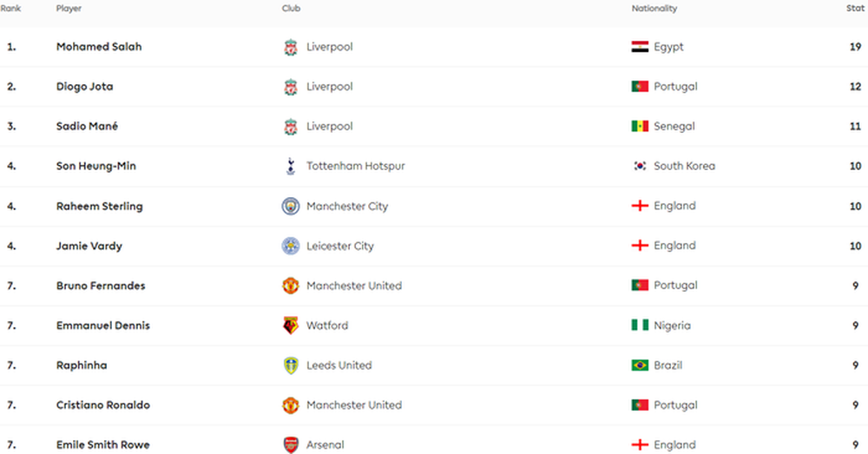Open Son Heung-Min's player page
Screen dimensions: 868x454
click(95, 166)
